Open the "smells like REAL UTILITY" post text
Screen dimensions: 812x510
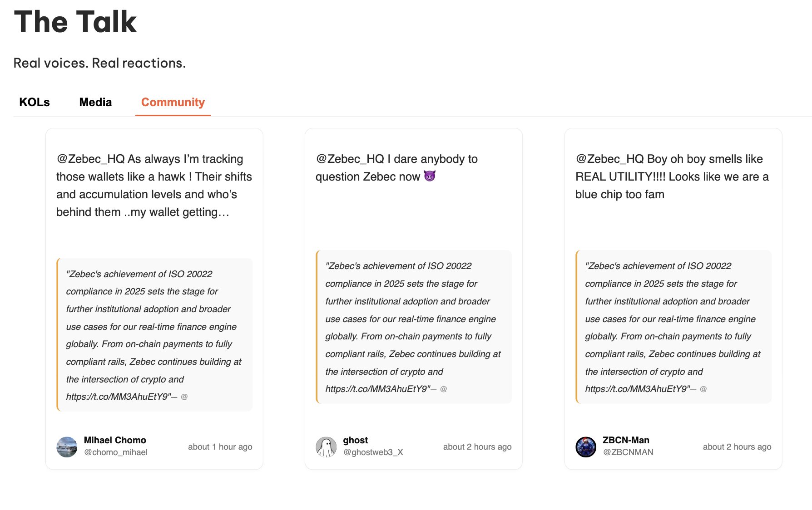pos(672,177)
